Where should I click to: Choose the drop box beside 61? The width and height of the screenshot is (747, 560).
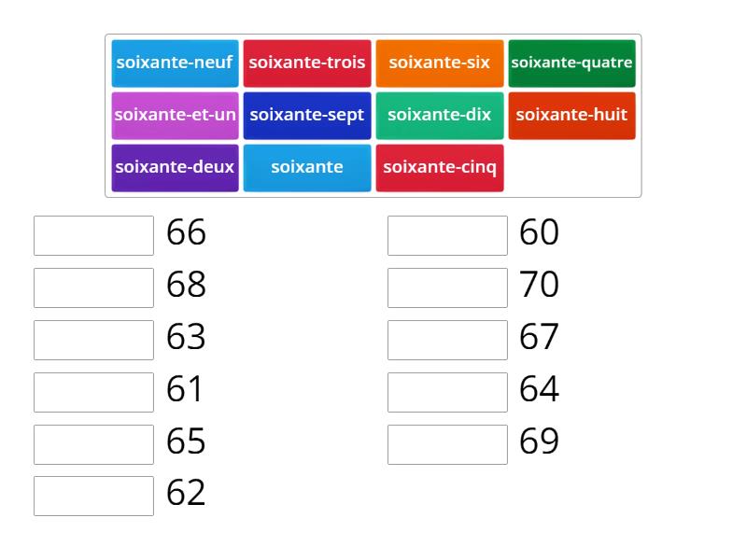tap(93, 392)
